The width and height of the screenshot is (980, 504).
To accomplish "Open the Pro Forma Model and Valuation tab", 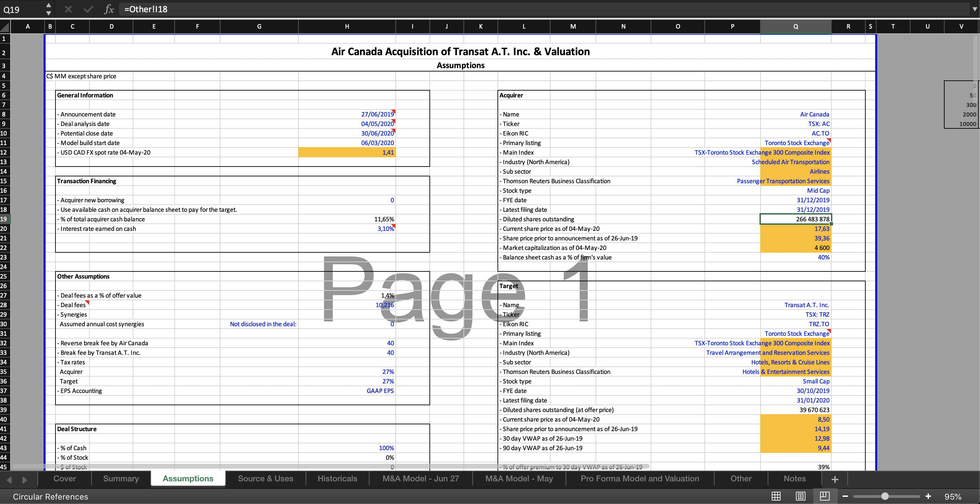I will tap(640, 478).
